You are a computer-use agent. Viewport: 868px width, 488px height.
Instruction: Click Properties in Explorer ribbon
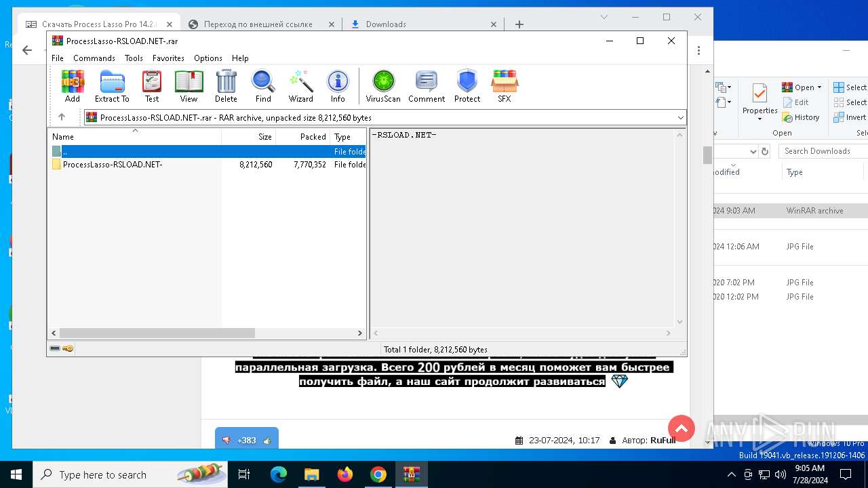(x=759, y=102)
